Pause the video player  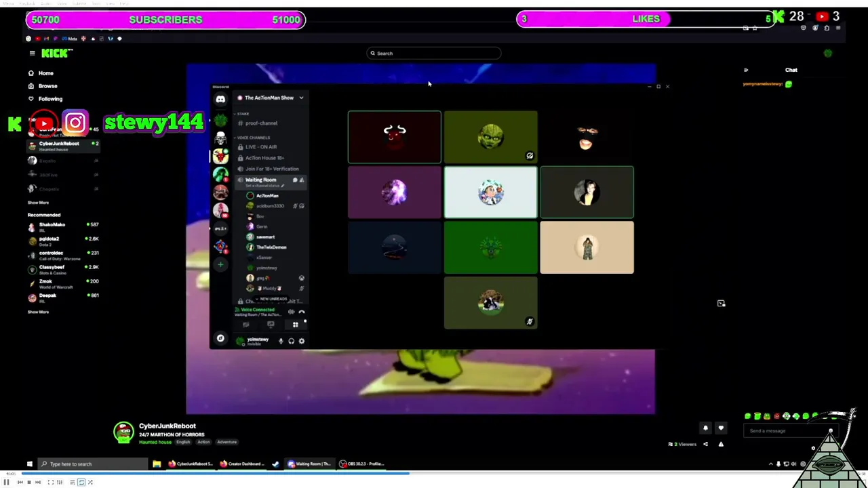click(x=6, y=483)
